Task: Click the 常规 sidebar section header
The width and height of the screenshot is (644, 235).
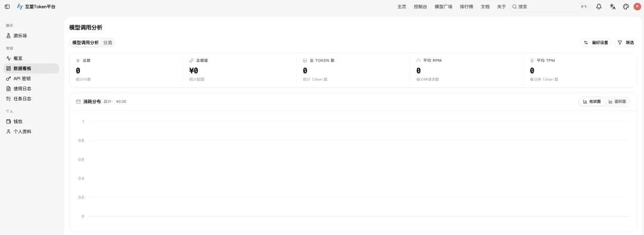Action: pyautogui.click(x=10, y=48)
